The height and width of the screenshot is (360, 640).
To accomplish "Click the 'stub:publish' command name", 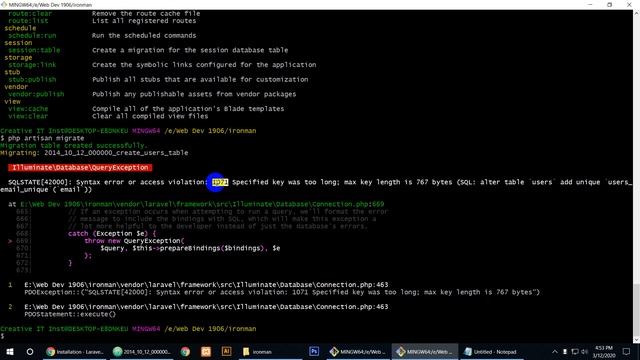I will click(x=32, y=79).
